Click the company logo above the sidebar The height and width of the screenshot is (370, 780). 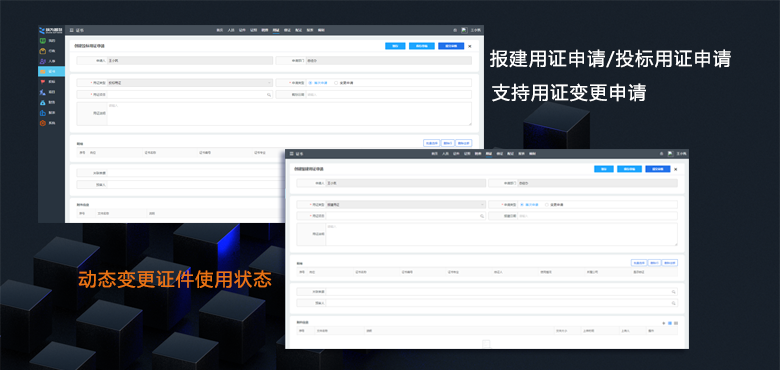(51, 30)
